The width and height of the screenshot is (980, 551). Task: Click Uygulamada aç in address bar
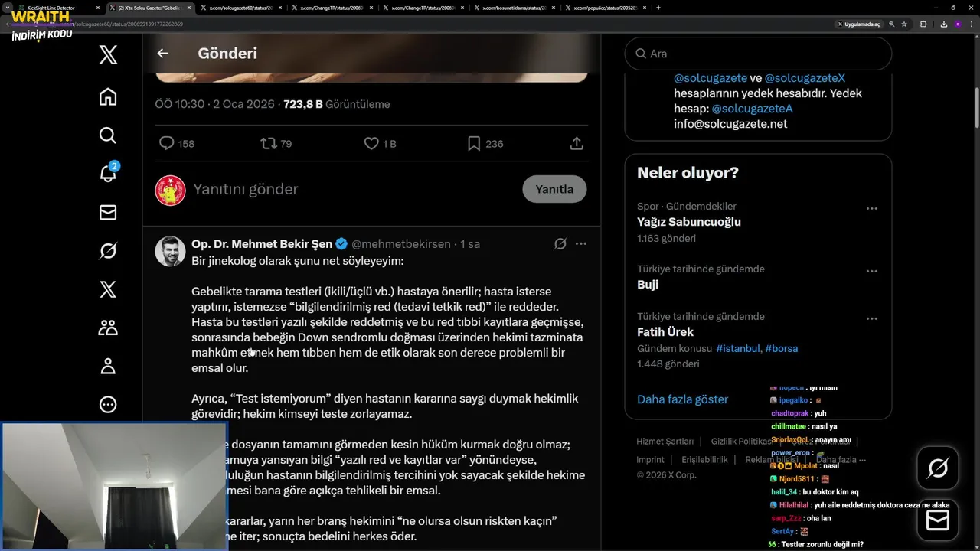[x=859, y=24]
